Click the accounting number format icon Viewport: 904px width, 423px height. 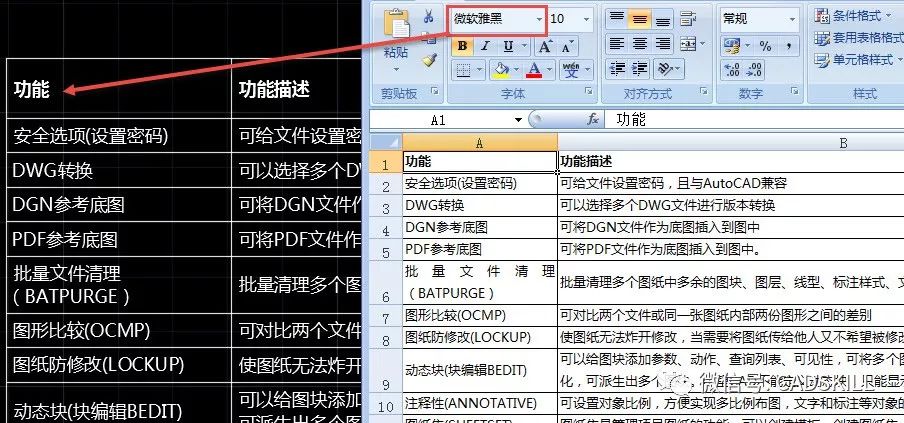[731, 46]
